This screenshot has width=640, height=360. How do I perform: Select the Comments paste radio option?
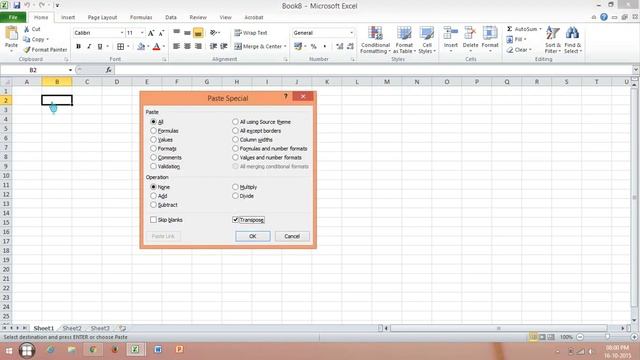click(153, 157)
